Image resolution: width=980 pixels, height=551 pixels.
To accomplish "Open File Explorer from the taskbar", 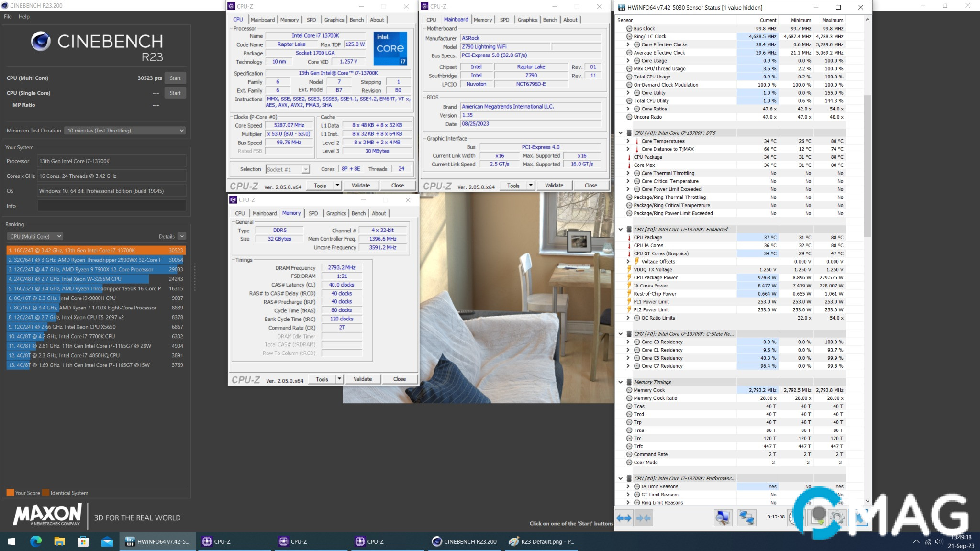I will pos(59,541).
